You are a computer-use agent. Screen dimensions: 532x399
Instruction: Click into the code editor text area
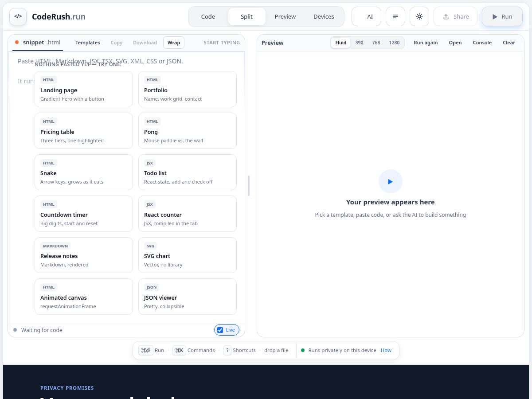pyautogui.click(x=126, y=187)
